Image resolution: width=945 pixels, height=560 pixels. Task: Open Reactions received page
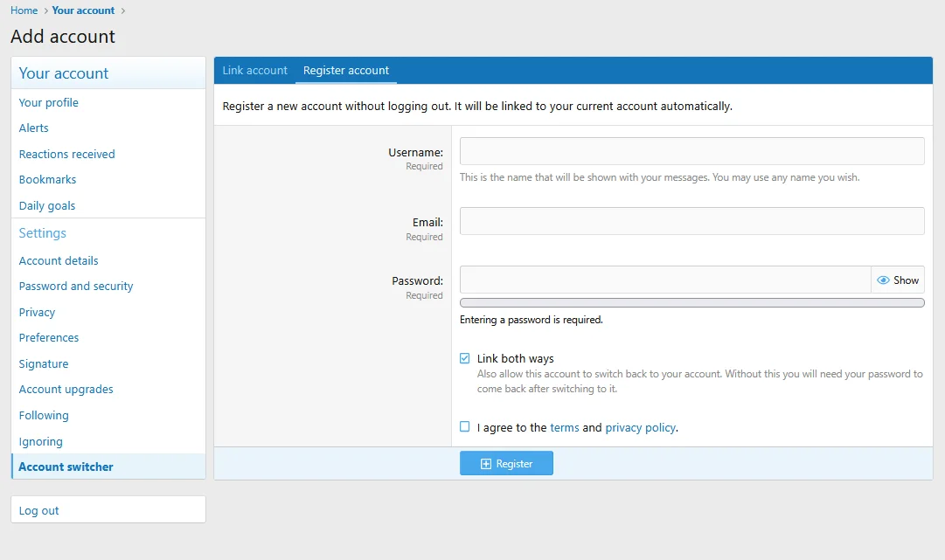[x=108, y=154]
